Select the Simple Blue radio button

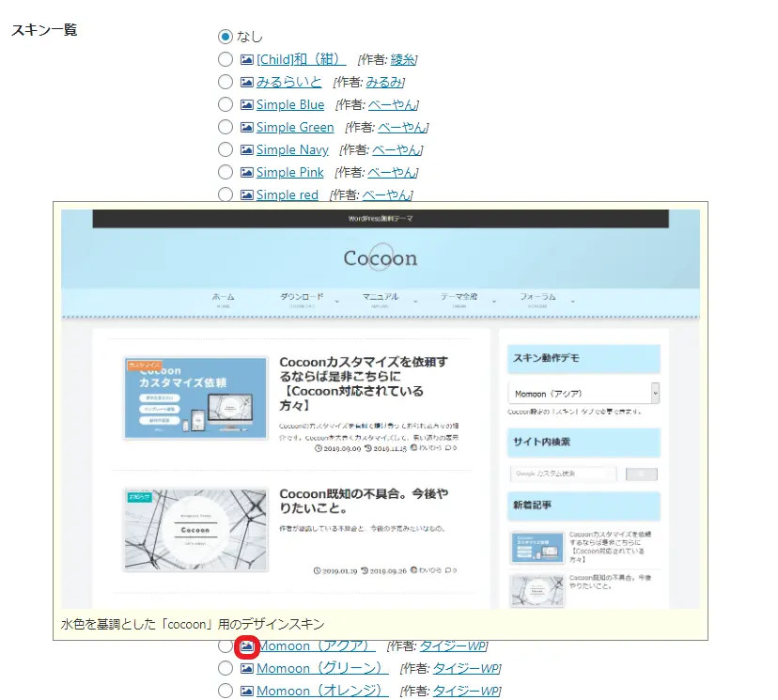point(226,104)
